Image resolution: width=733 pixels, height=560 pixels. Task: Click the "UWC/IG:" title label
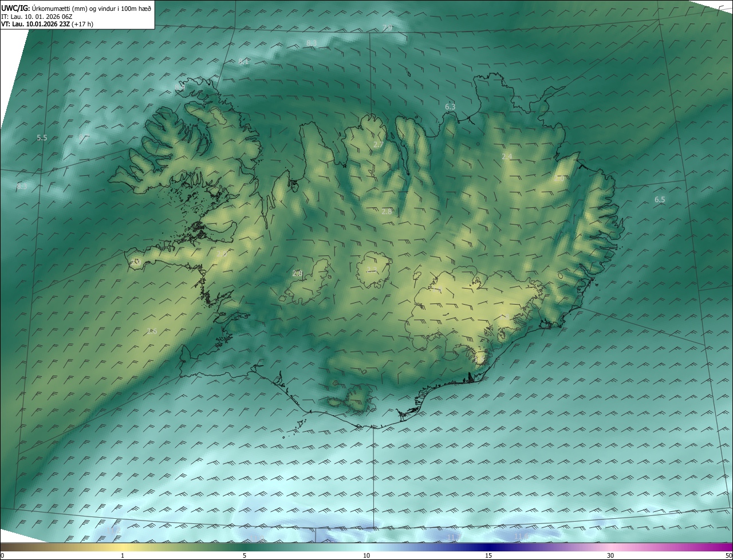click(15, 8)
